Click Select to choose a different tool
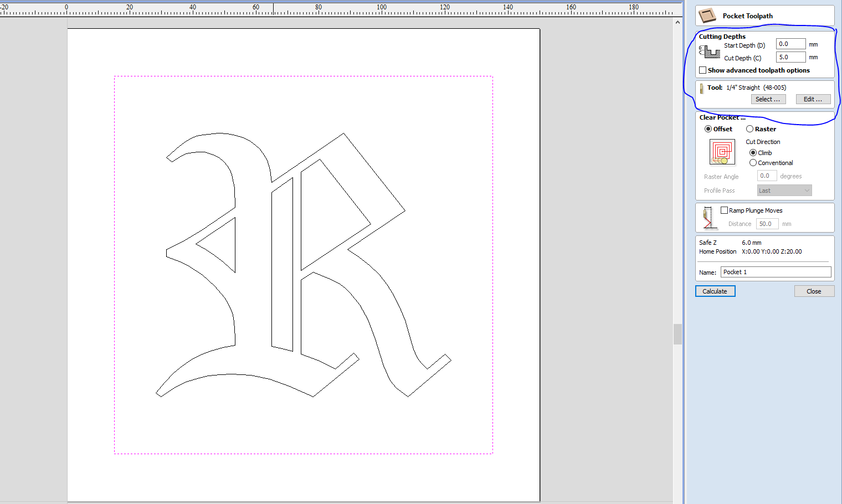Screen dimensions: 842x504 click(x=768, y=99)
